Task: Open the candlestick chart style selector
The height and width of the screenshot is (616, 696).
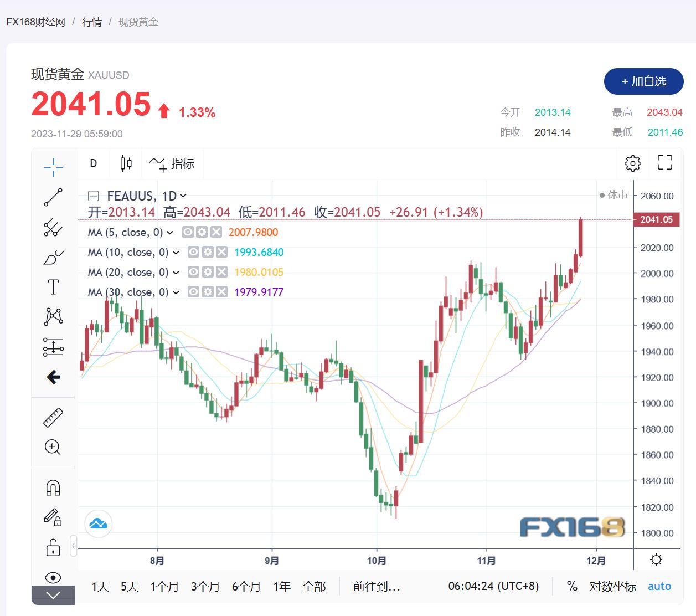Action: (126, 163)
